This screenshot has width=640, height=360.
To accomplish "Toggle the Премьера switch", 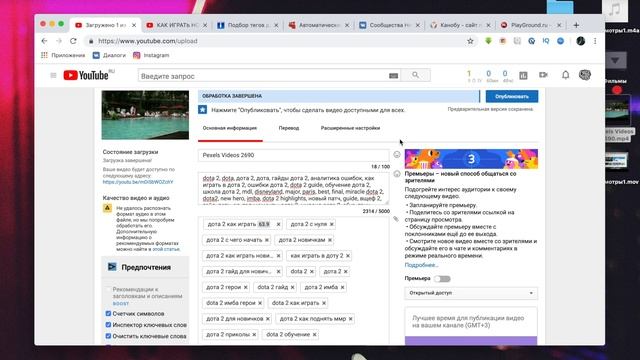I will [x=442, y=279].
